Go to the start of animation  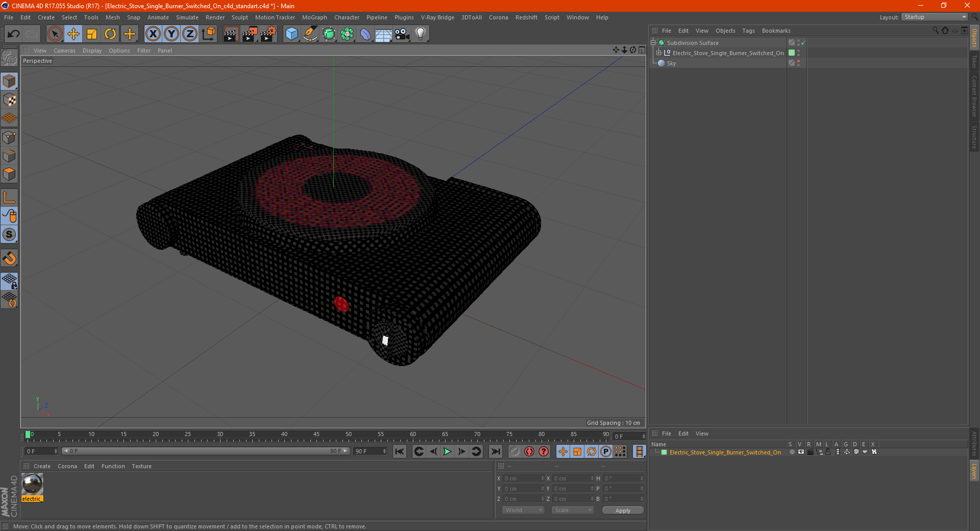pos(400,451)
